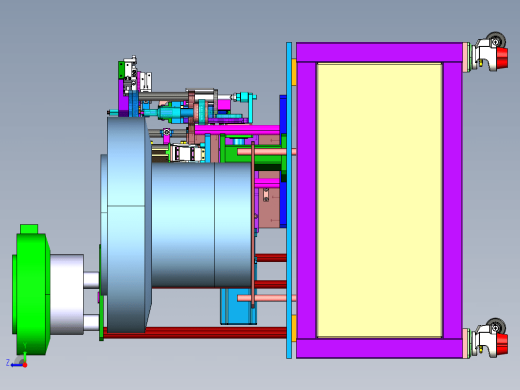The image size is (520, 390).
Task: Select the lower red caster wheel
Action: click(502, 344)
